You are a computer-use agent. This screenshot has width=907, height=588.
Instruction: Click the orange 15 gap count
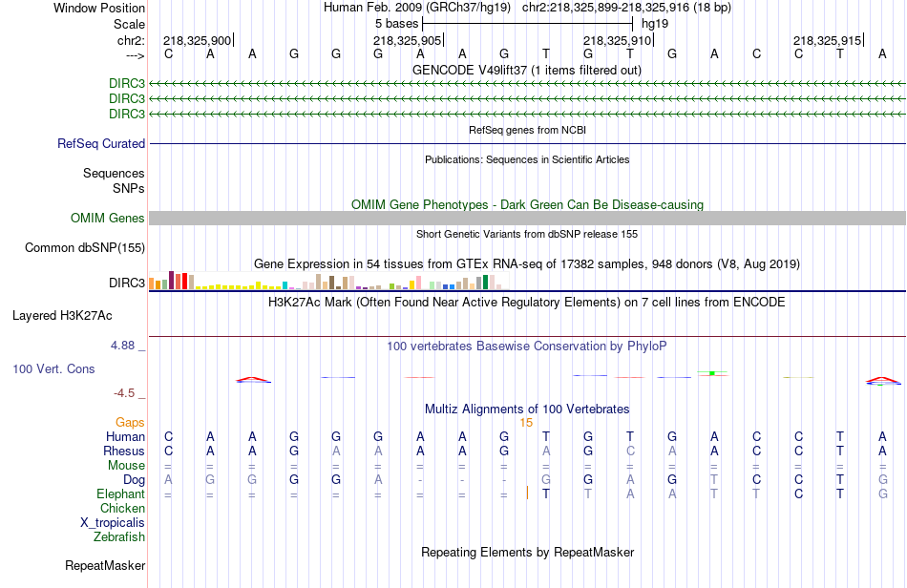coord(526,423)
